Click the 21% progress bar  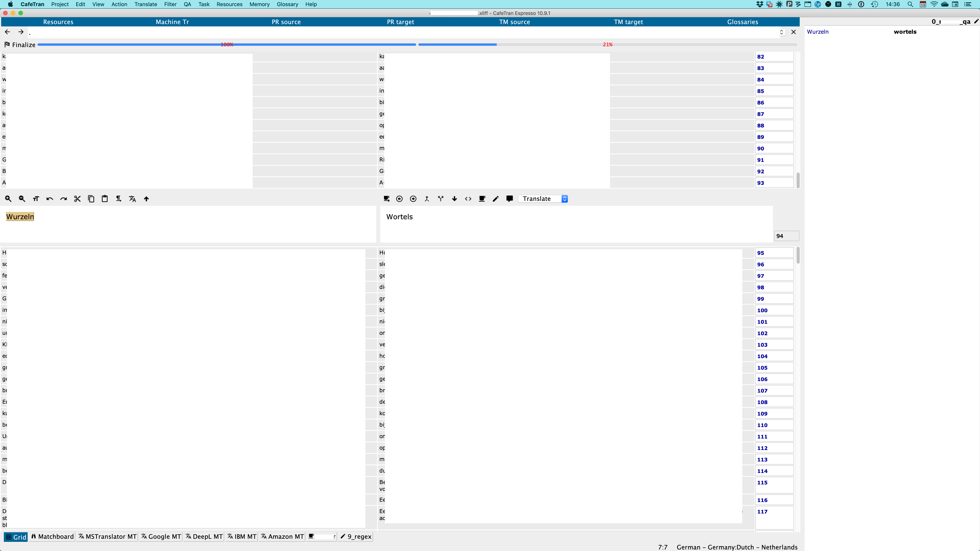(607, 45)
